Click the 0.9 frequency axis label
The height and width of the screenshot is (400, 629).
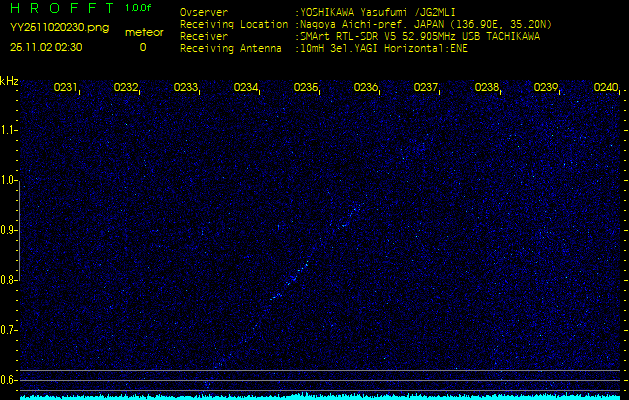tap(9, 230)
